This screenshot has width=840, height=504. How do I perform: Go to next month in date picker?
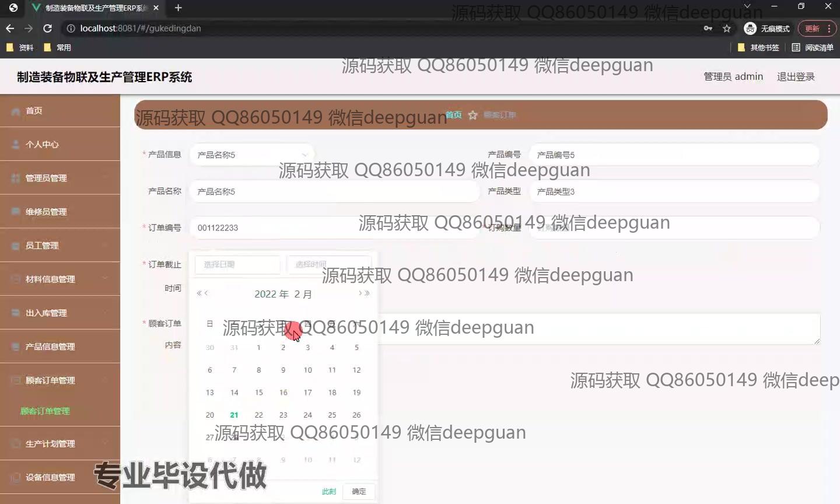pyautogui.click(x=360, y=293)
